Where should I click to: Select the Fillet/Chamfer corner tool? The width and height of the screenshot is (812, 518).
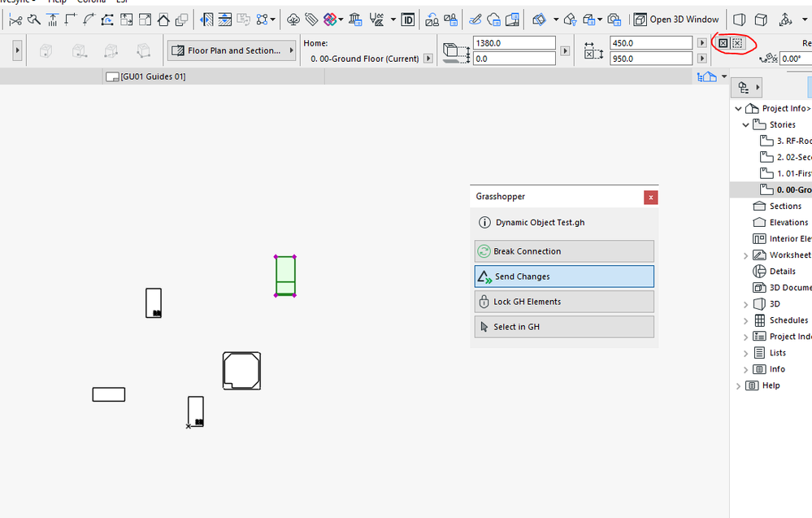pos(71,20)
